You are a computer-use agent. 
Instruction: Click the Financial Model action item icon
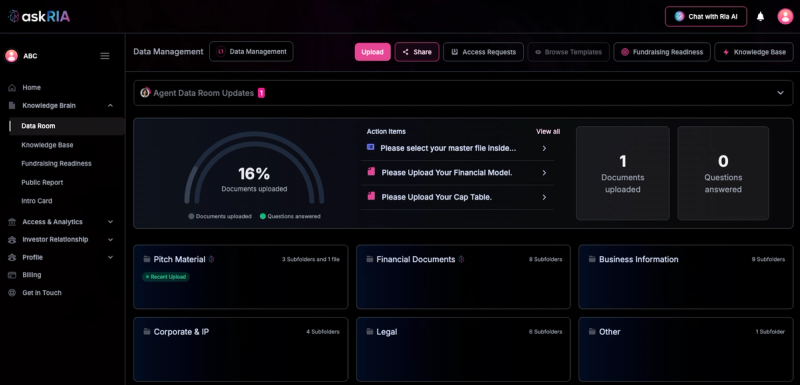[371, 172]
